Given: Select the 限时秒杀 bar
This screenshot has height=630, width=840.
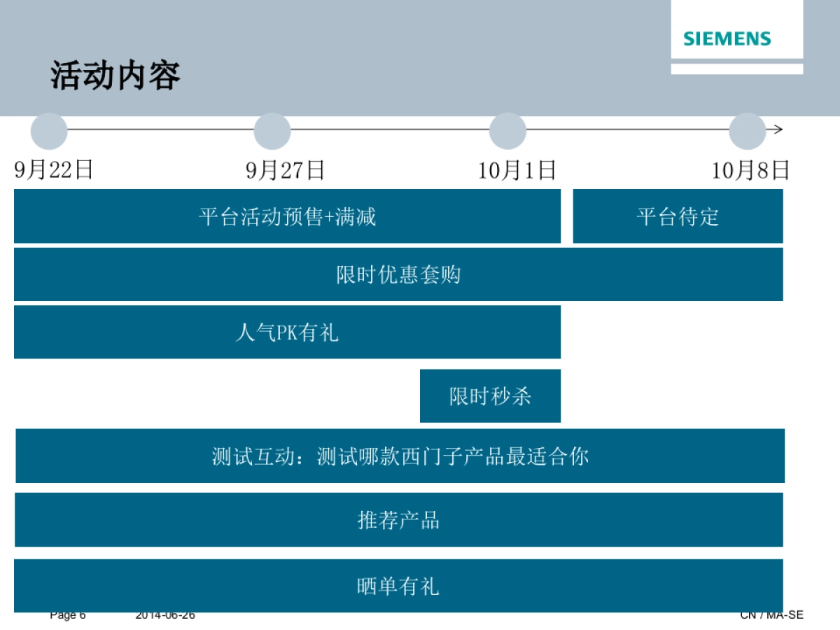Looking at the screenshot, I should point(489,395).
